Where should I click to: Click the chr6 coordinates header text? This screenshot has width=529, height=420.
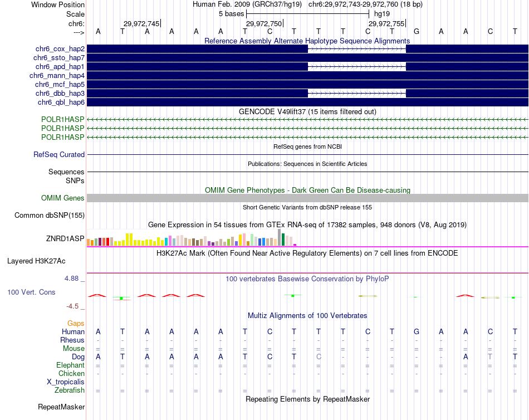pos(365,4)
